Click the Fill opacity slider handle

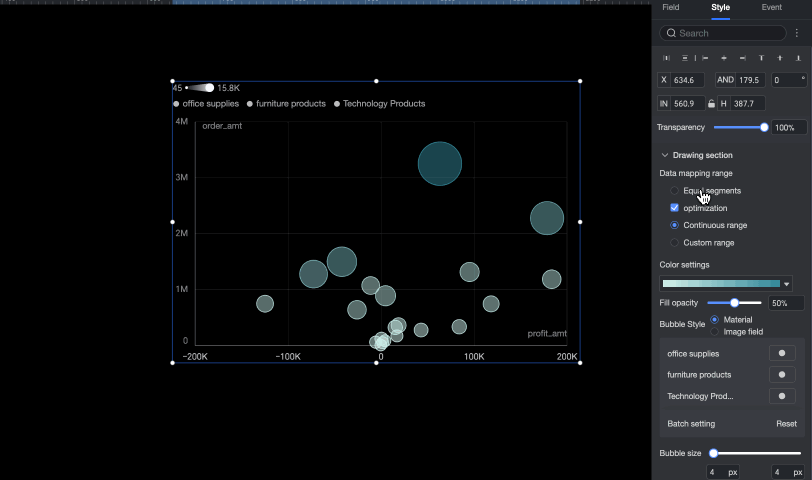click(734, 303)
